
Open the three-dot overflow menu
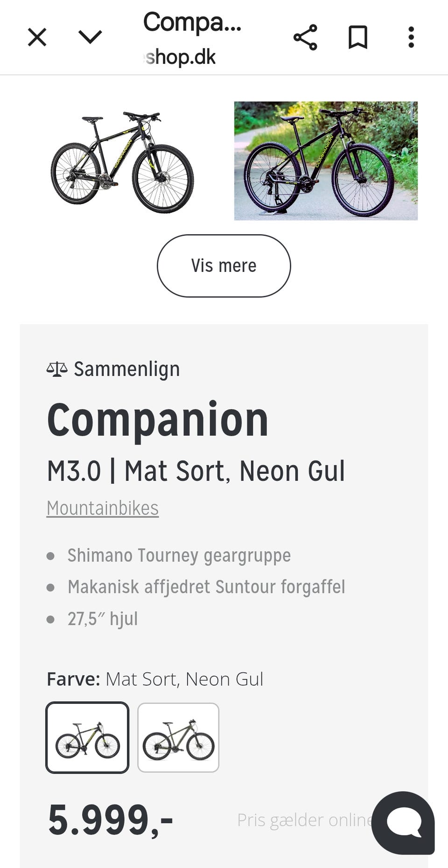pyautogui.click(x=411, y=37)
